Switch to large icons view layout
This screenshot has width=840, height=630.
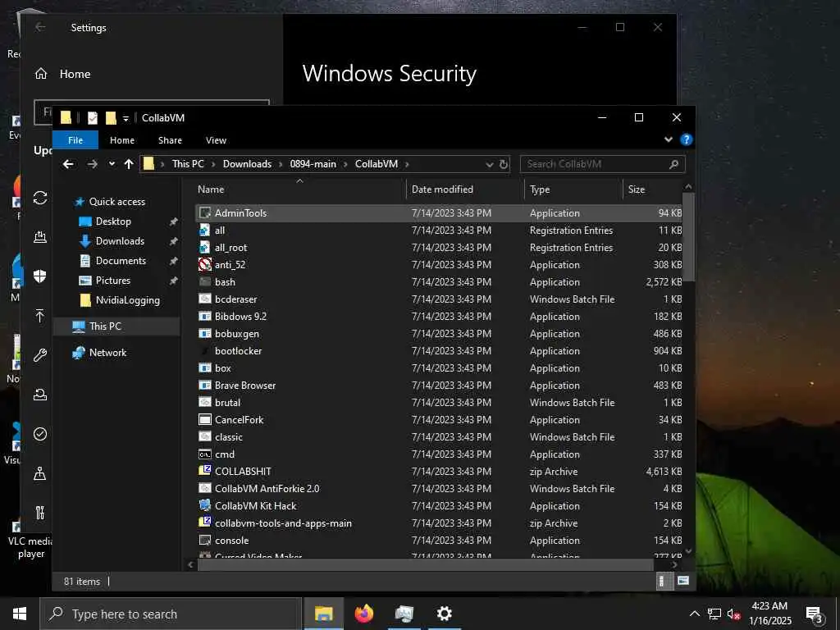683,582
